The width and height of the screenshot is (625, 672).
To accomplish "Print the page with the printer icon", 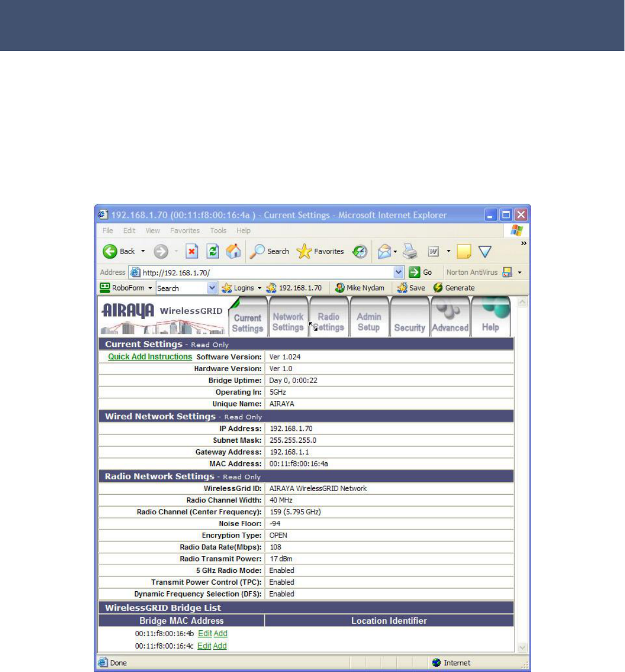I will coord(410,251).
